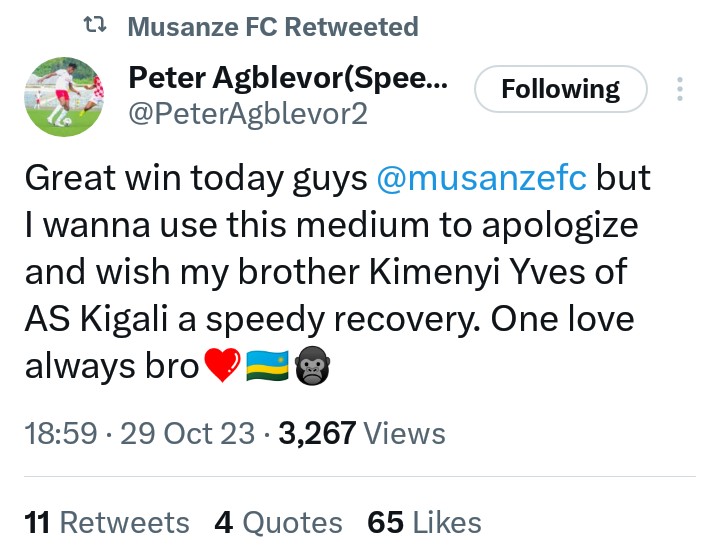This screenshot has height=555, width=720.
Task: Click the 18:59 timestamp
Action: 60,433
